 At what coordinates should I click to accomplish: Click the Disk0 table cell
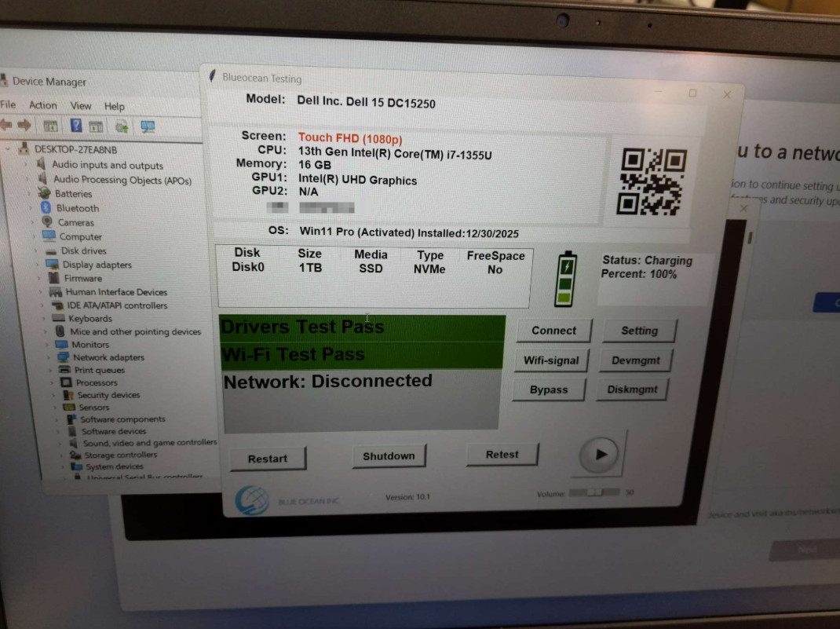(248, 267)
